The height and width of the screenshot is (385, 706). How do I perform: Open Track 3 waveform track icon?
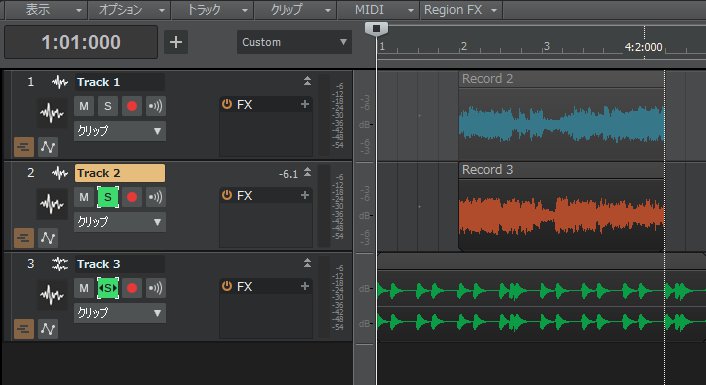pyautogui.click(x=52, y=295)
